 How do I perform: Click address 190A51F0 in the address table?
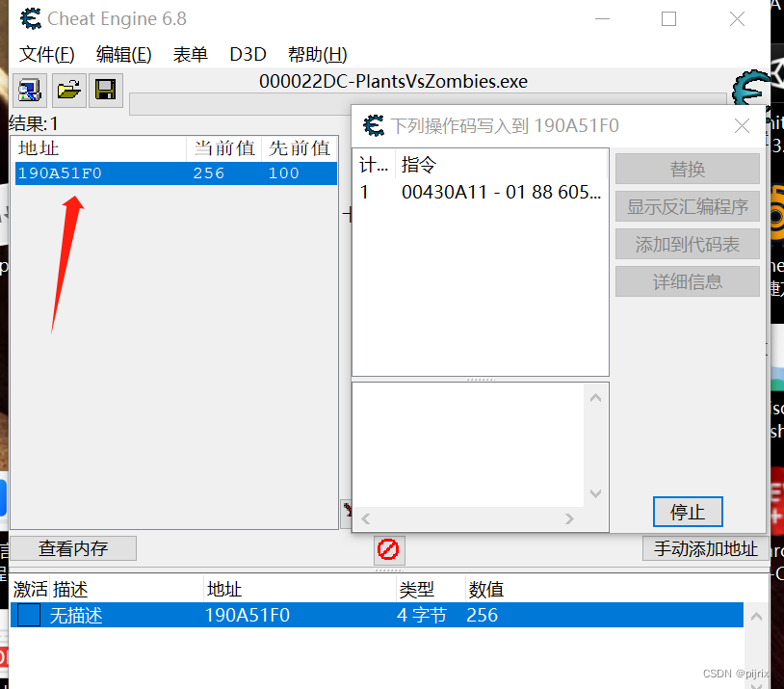click(248, 615)
